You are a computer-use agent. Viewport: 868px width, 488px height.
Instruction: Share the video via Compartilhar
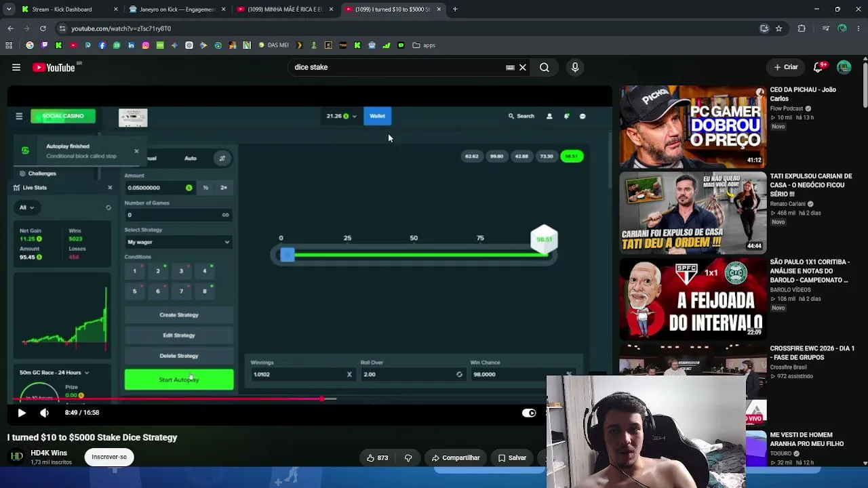[455, 457]
